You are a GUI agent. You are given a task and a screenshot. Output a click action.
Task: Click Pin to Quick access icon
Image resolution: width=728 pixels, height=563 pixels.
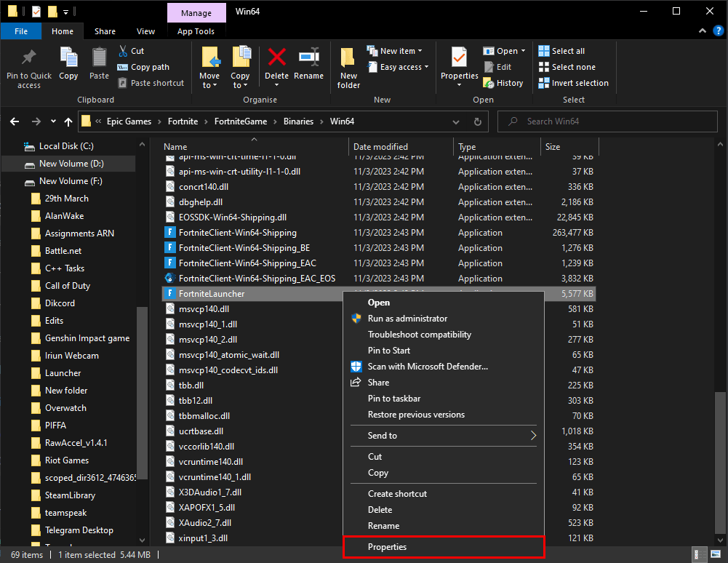pos(29,57)
